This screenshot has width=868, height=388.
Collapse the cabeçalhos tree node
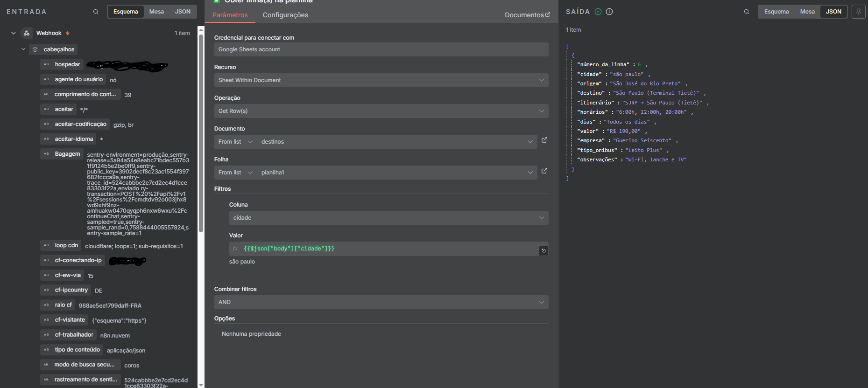click(23, 49)
